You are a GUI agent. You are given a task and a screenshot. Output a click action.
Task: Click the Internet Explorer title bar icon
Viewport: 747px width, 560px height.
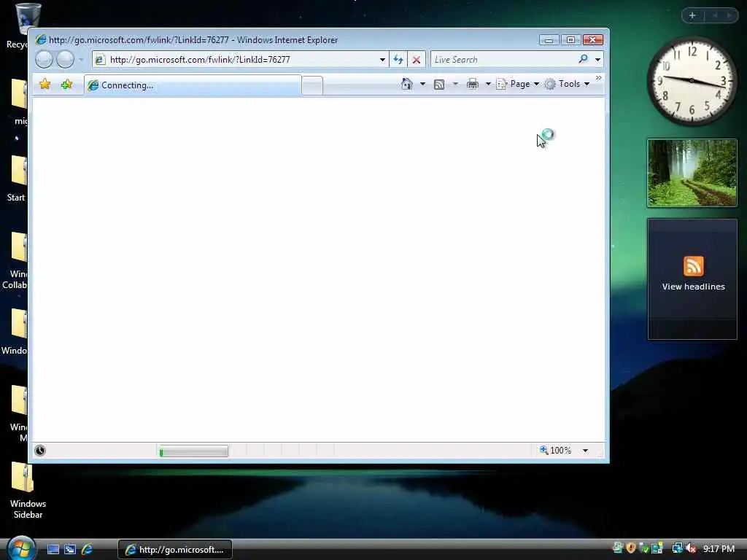(x=41, y=39)
